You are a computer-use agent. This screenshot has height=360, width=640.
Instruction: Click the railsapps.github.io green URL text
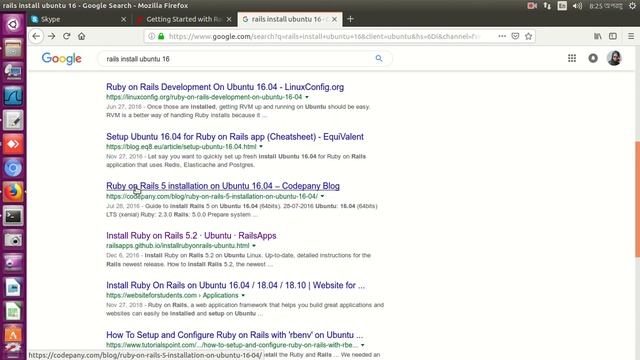(178, 246)
